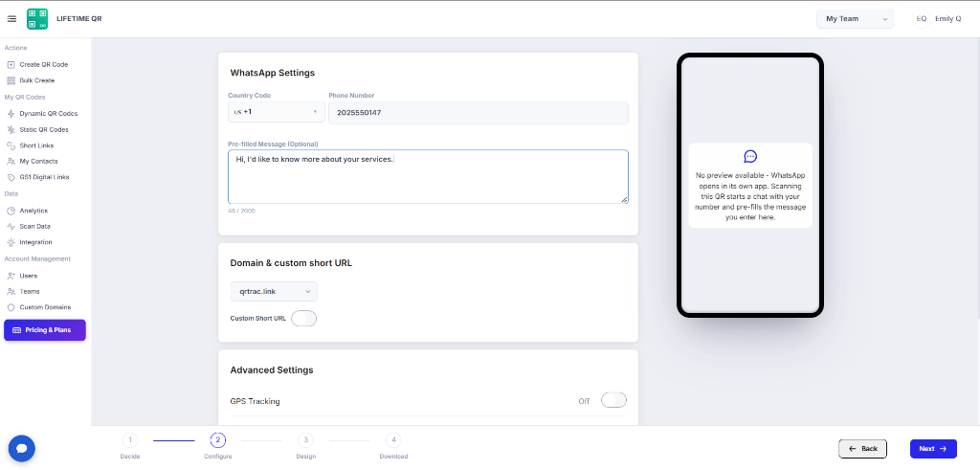Click the Analytics pie chart icon
This screenshot has width=980, height=470.
(11, 211)
